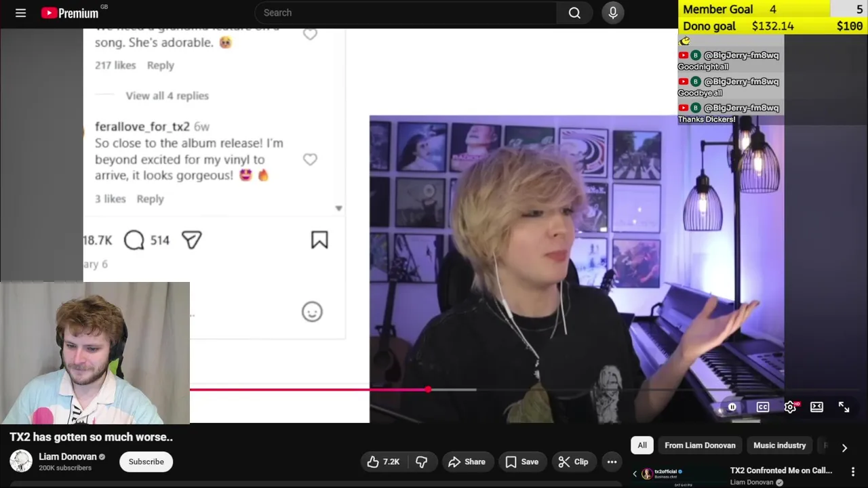Select From Liam Donovan filter chip
Image resolution: width=868 pixels, height=488 pixels.
[x=700, y=445]
